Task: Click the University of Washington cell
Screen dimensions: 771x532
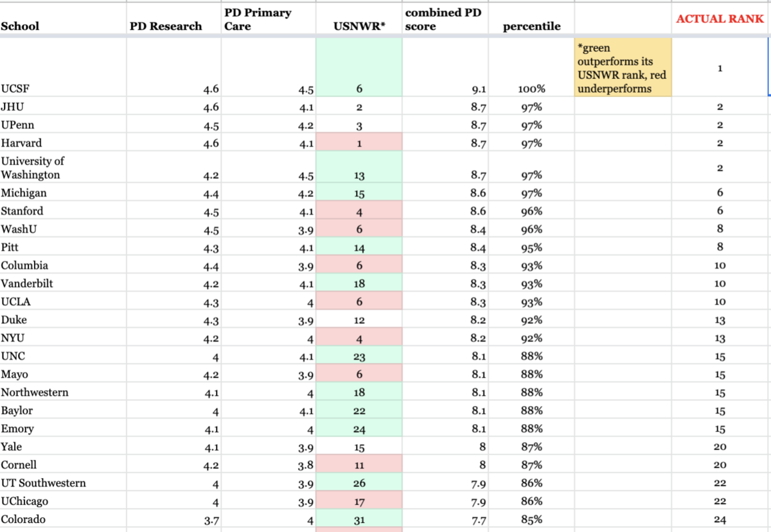Action: (32, 168)
